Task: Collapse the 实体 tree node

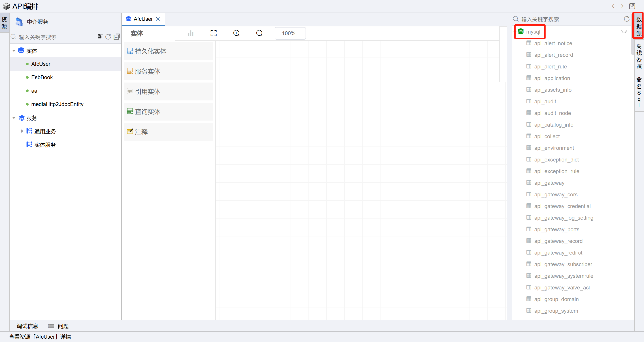Action: click(x=14, y=51)
